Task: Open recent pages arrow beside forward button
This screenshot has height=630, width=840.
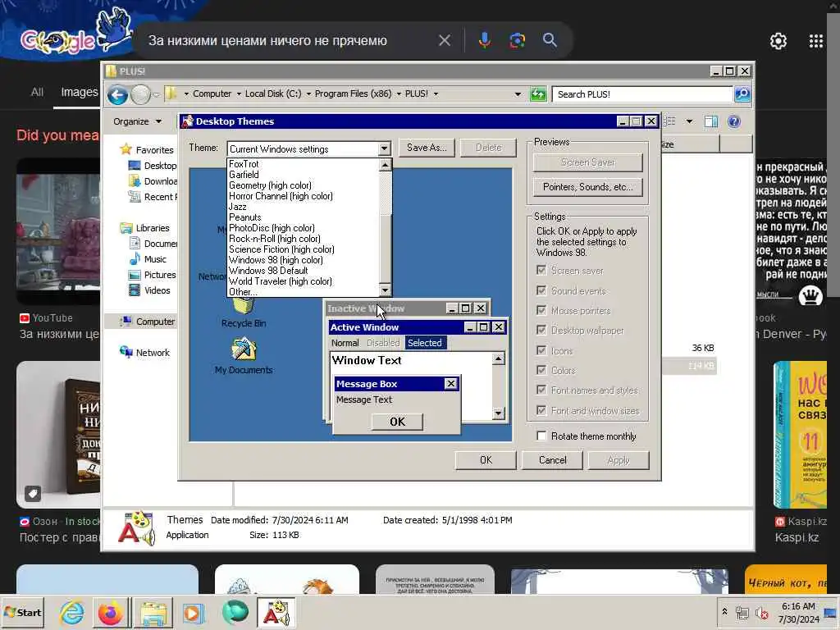Action: 157,95
